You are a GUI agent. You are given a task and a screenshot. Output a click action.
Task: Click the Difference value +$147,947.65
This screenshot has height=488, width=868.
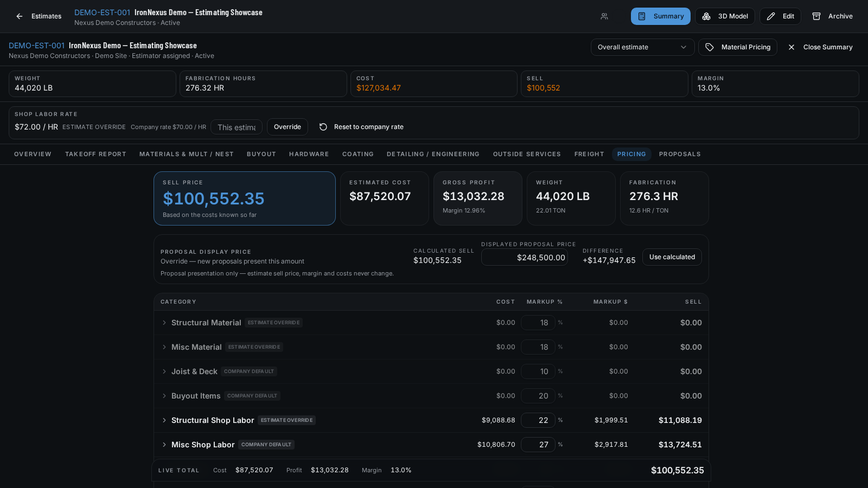coord(609,260)
